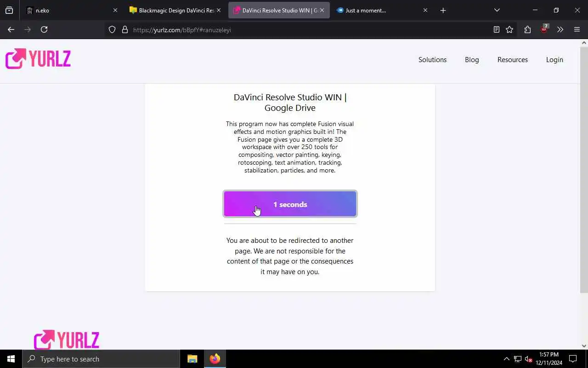
Task: Close the Just a moment tab
Action: tap(425, 10)
